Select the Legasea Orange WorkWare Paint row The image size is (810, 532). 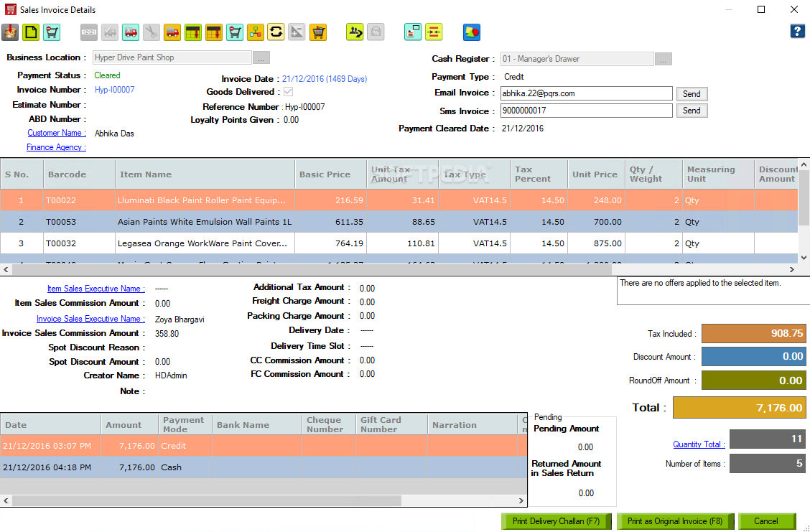(x=399, y=243)
